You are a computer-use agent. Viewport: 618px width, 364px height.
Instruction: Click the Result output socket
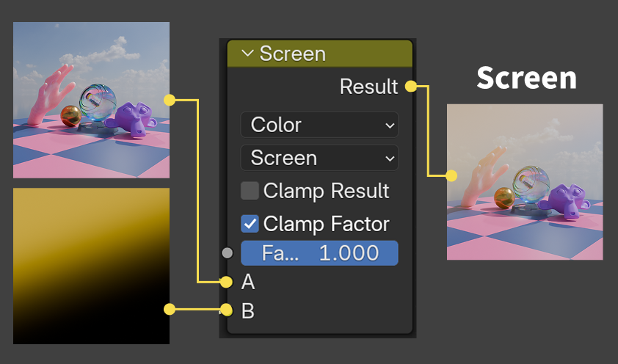click(x=410, y=87)
